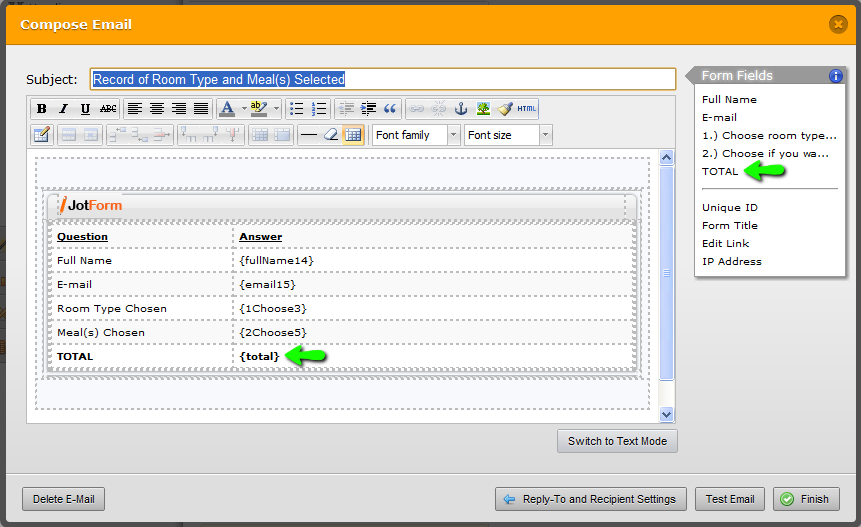Insert an unordered bullet list
This screenshot has width=861, height=527.
tap(297, 109)
